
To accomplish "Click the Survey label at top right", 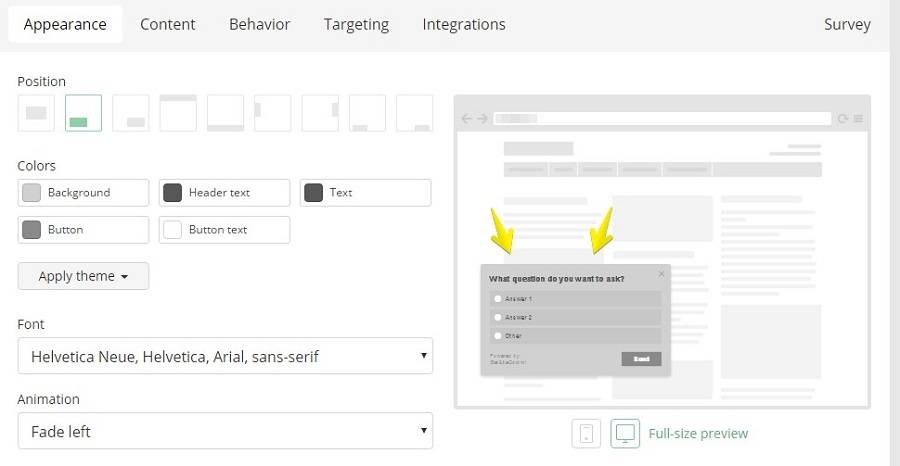I will (847, 25).
